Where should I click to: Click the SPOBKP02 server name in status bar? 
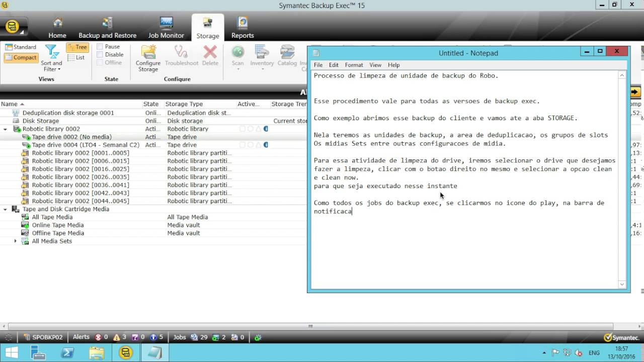pyautogui.click(x=47, y=337)
